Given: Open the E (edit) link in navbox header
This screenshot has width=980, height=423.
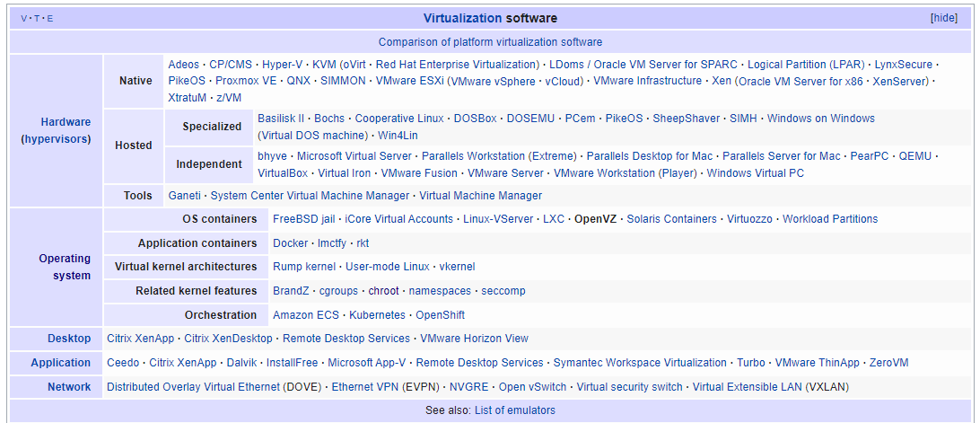Looking at the screenshot, I should [x=50, y=19].
